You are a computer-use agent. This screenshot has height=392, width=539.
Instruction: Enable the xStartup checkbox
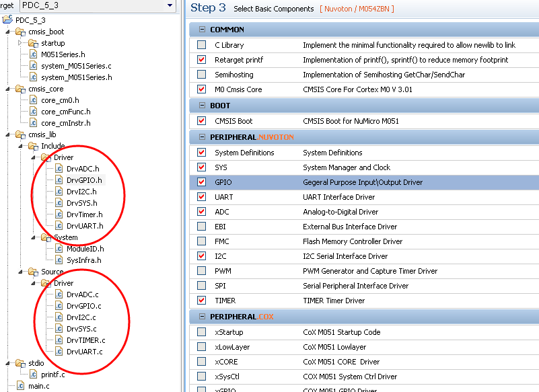(x=202, y=332)
